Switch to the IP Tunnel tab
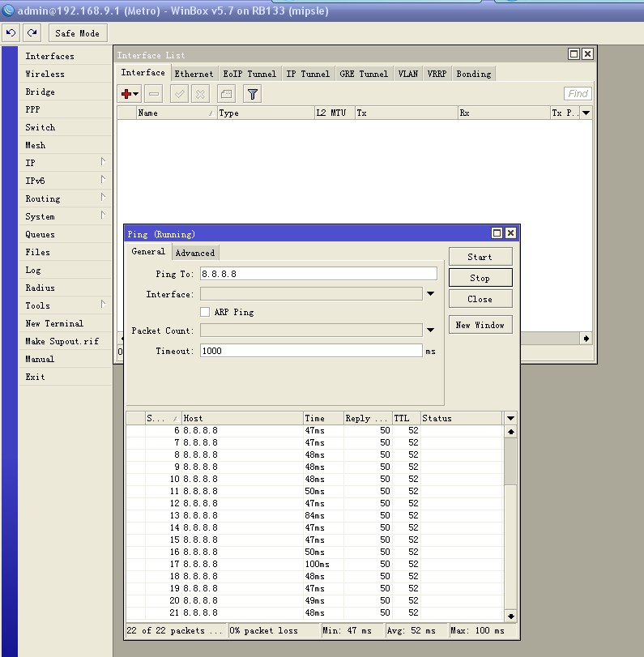Image resolution: width=644 pixels, height=657 pixels. [308, 74]
